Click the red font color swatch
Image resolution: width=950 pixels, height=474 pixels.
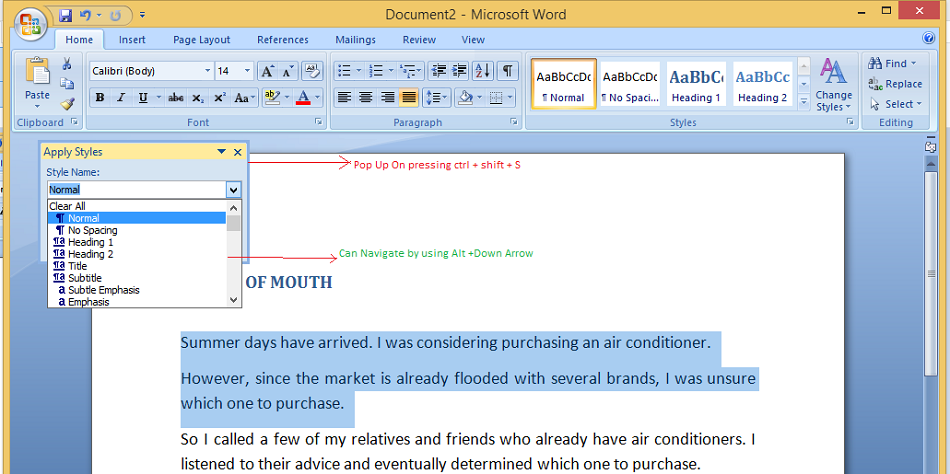302,98
